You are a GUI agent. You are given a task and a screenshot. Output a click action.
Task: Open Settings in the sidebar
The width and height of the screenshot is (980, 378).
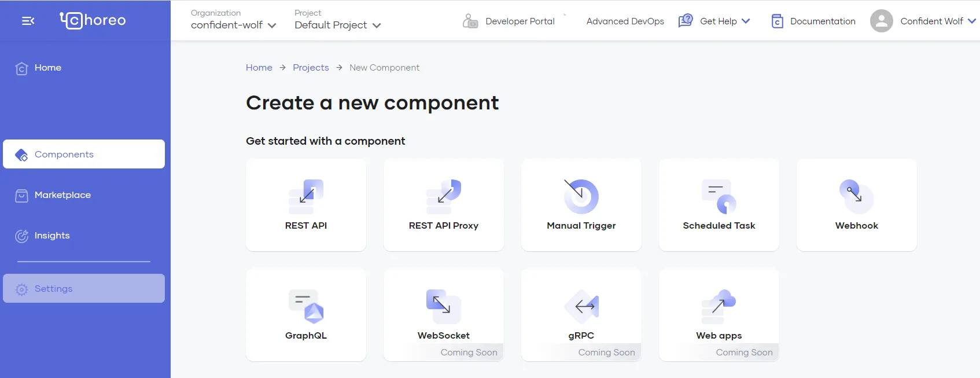tap(53, 289)
